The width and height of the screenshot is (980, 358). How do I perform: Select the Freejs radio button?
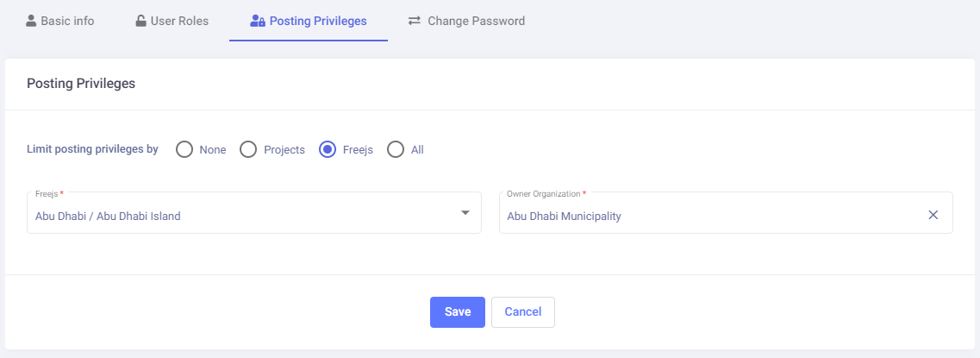pos(328,149)
